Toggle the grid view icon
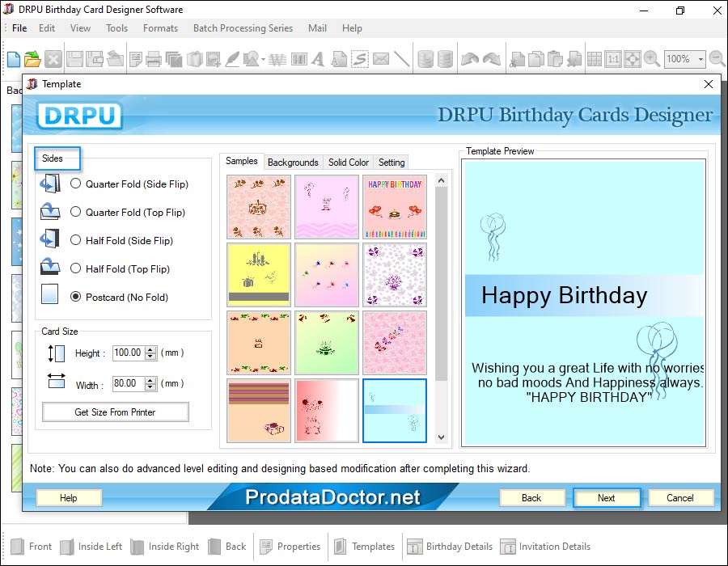The height and width of the screenshot is (566, 728). click(x=594, y=59)
